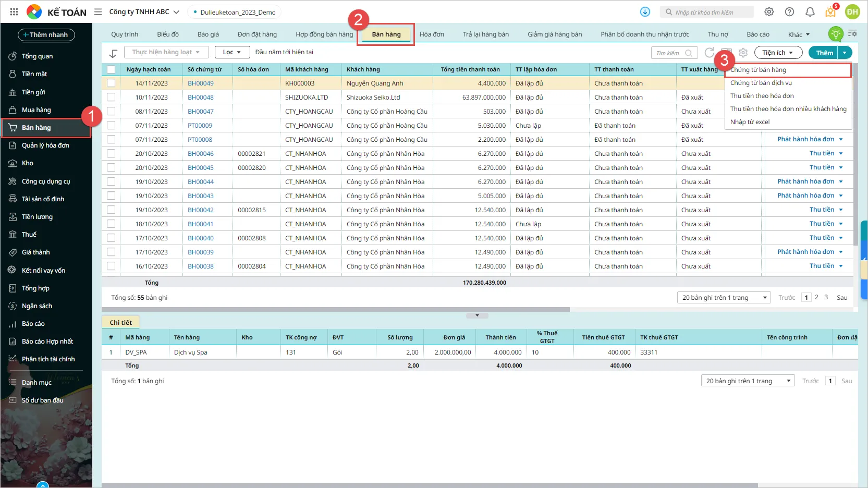Click the Tìm kiếm search field
The image size is (868, 488).
[x=670, y=53]
